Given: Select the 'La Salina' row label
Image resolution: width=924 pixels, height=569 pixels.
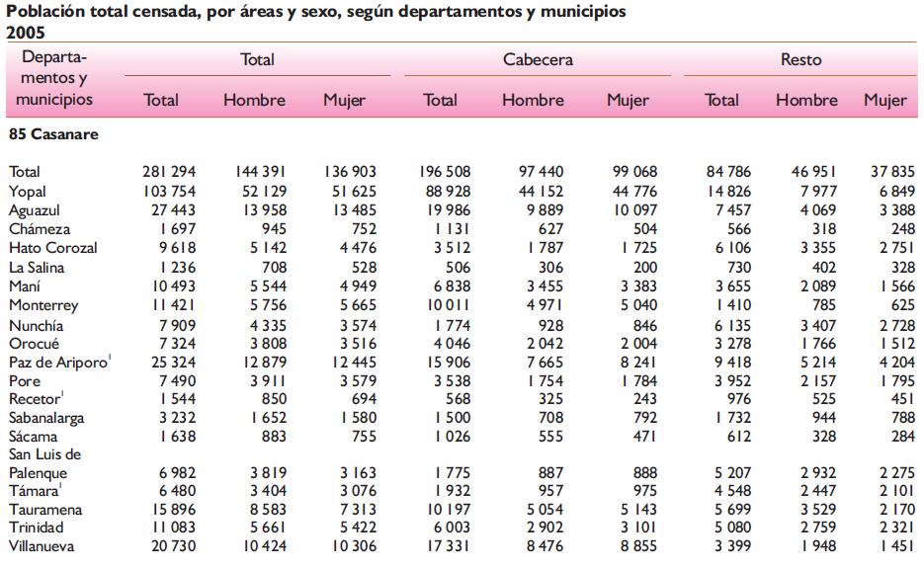Looking at the screenshot, I should click(x=37, y=268).
